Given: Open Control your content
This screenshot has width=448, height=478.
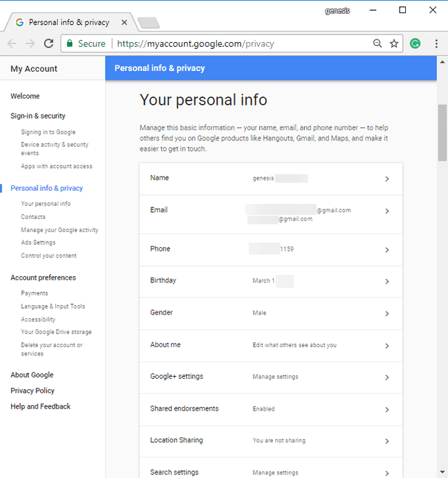Looking at the screenshot, I should 49,256.
